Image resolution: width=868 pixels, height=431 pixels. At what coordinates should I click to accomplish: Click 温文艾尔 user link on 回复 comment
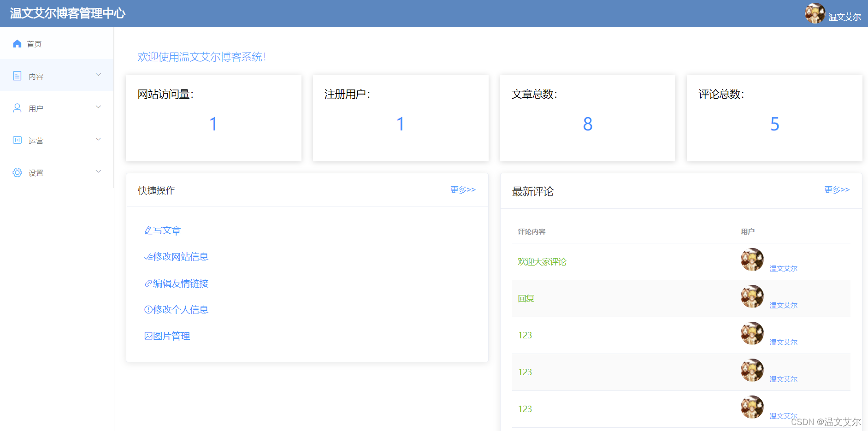tap(783, 305)
